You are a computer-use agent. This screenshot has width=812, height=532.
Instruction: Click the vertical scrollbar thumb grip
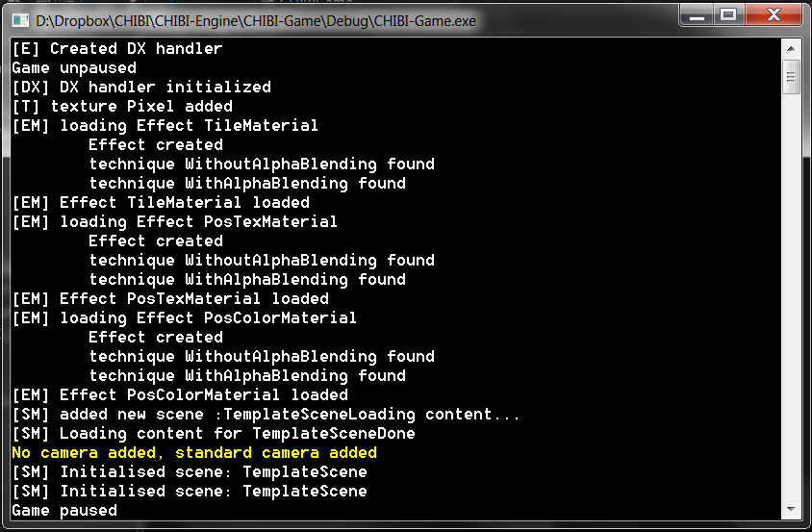[x=791, y=77]
